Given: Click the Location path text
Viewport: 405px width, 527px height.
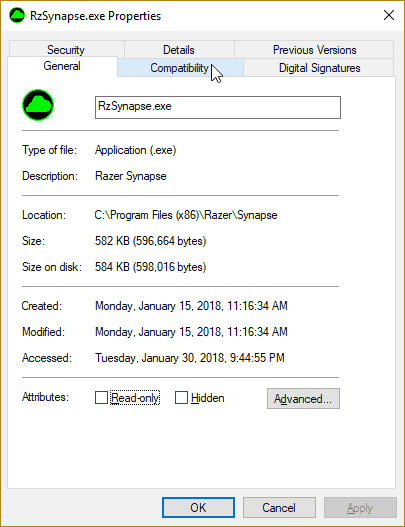Looking at the screenshot, I should [186, 215].
